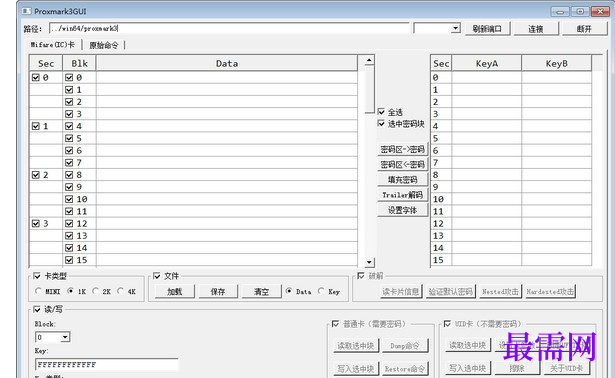615x378 pixels.
Task: Click the KeyB column header
Action: [557, 64]
